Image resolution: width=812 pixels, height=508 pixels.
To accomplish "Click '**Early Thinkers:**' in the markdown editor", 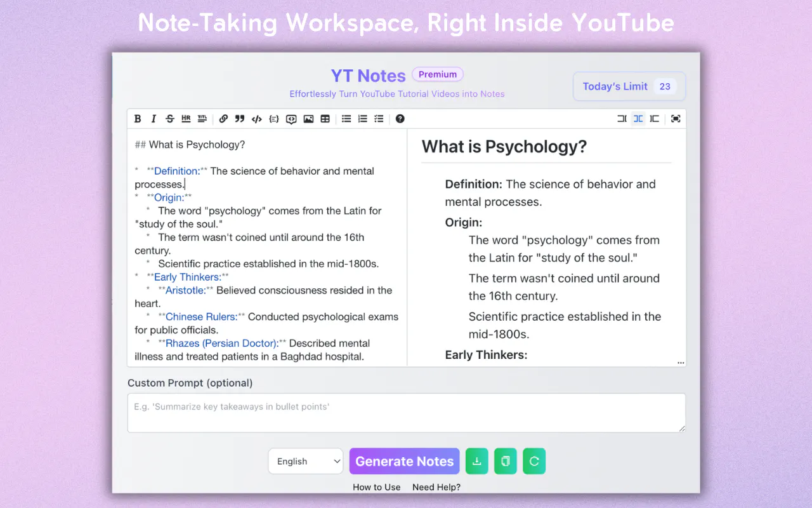I will click(188, 277).
